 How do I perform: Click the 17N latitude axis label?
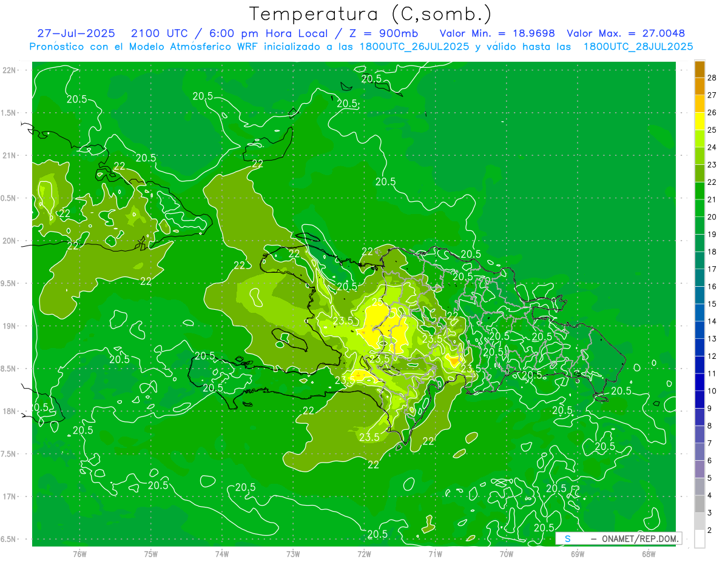click(x=9, y=497)
